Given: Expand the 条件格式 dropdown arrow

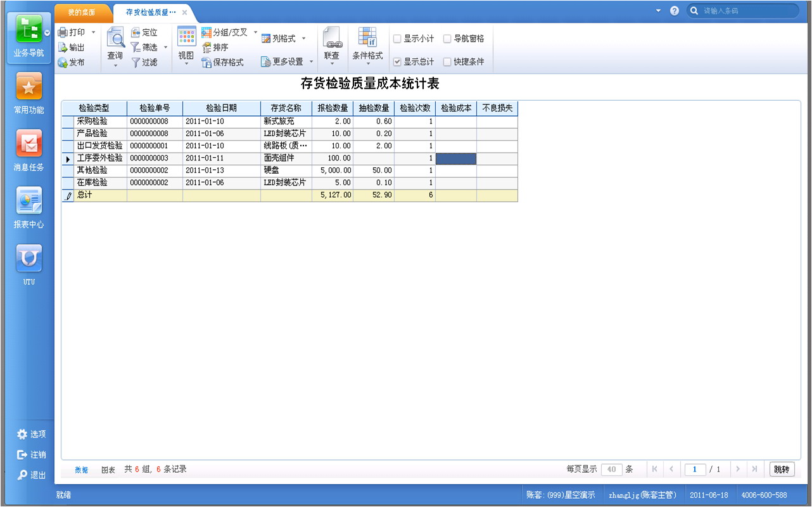Looking at the screenshot, I should 367,64.
